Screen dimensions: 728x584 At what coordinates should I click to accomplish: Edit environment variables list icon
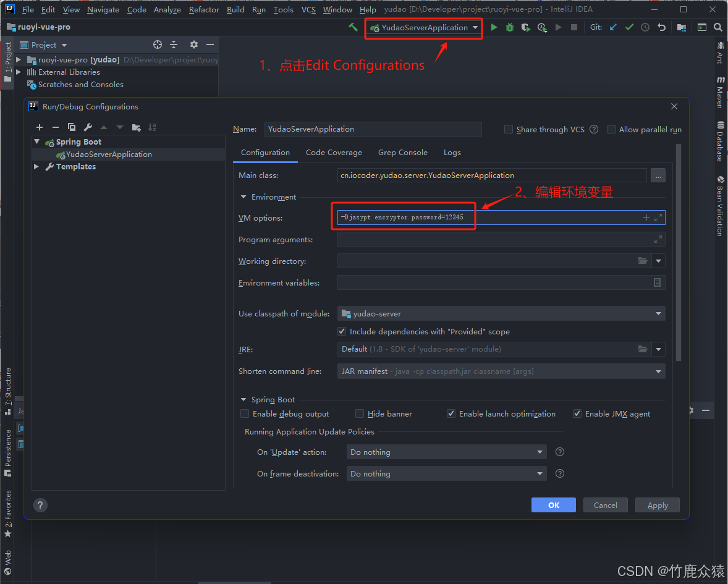click(657, 282)
